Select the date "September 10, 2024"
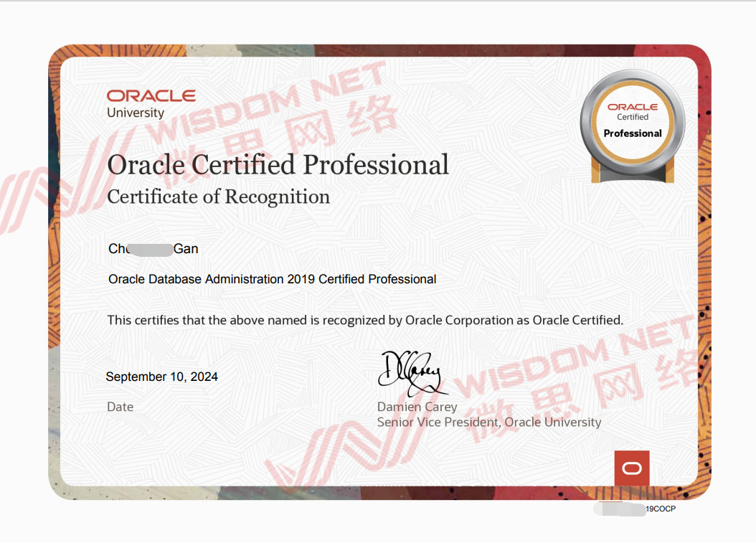756x543 pixels. tap(162, 377)
